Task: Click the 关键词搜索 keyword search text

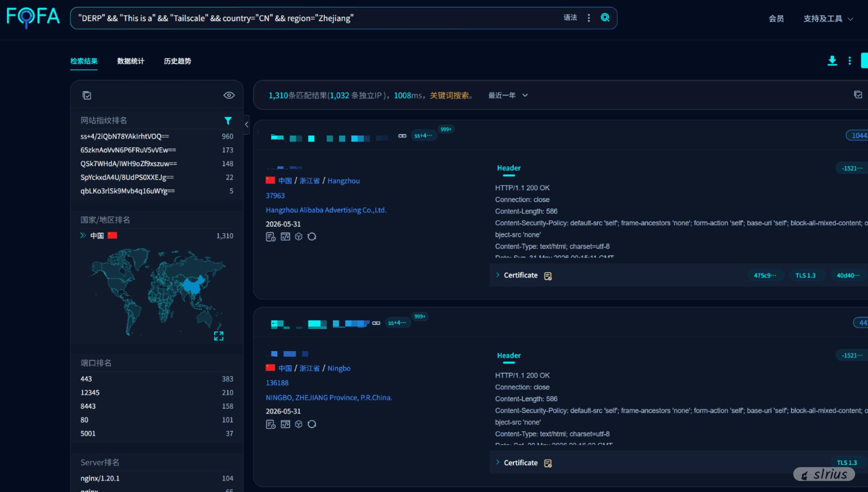Action: (449, 96)
